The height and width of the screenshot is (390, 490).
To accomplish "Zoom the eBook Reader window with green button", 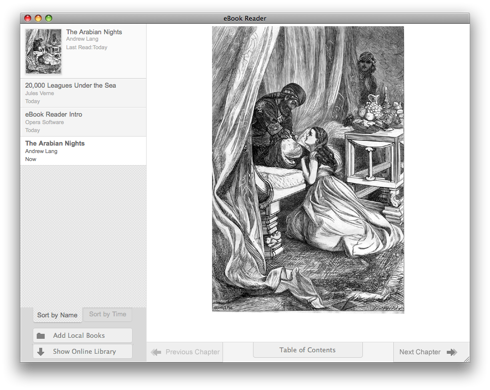I will click(x=49, y=18).
